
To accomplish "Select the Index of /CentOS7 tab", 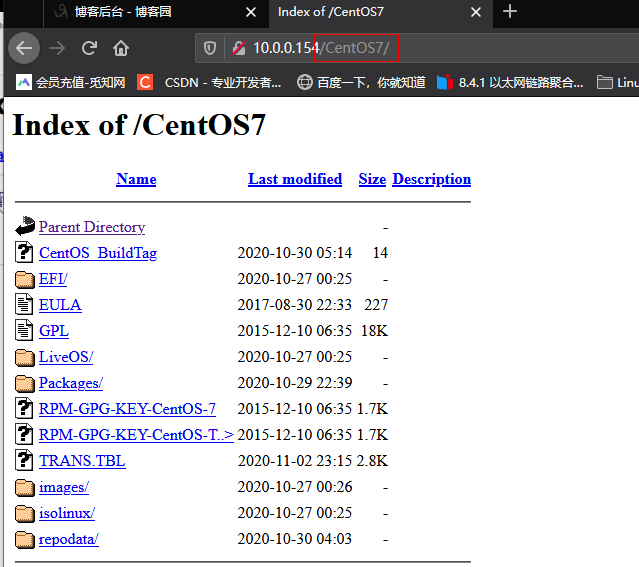I will 381,12.
